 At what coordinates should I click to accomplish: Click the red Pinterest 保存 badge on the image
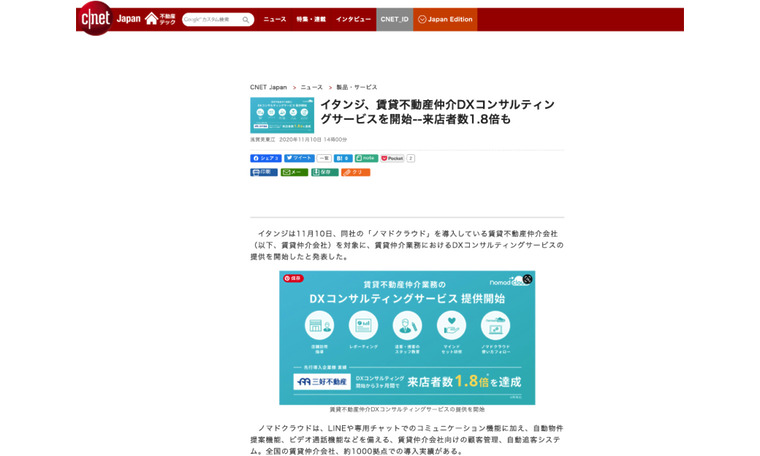point(293,278)
